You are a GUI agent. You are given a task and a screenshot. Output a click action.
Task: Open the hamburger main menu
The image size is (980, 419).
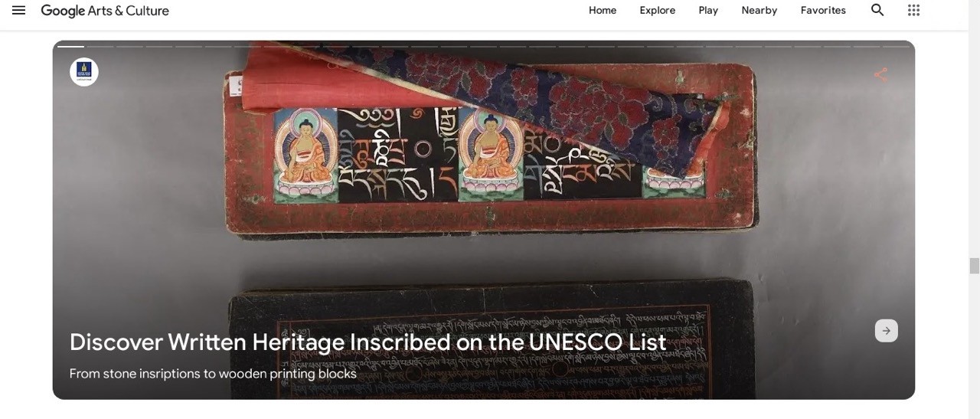tap(18, 10)
